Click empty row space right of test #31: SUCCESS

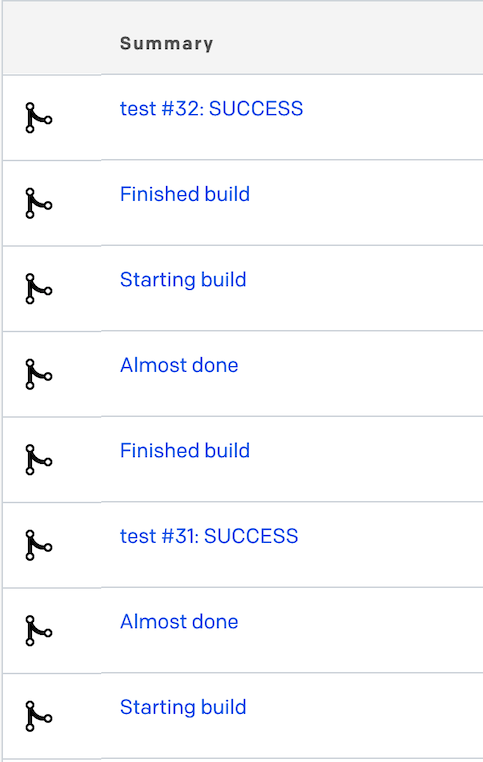tap(391, 545)
